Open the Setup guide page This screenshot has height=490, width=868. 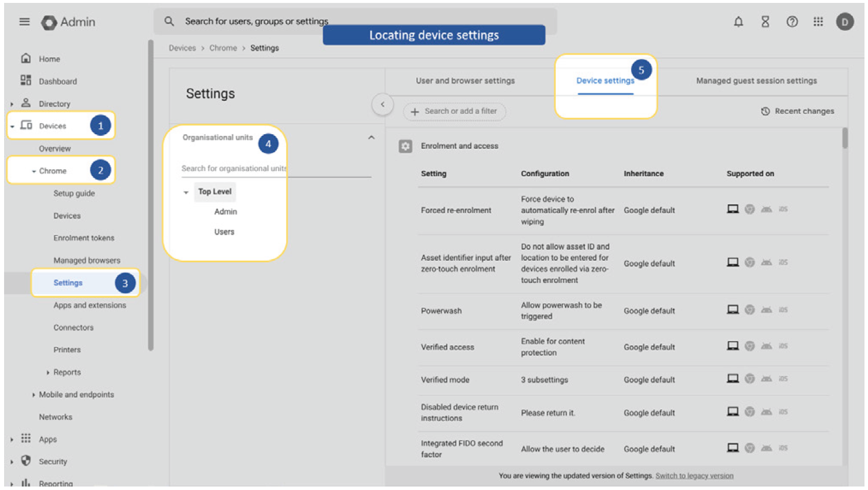pos(74,193)
